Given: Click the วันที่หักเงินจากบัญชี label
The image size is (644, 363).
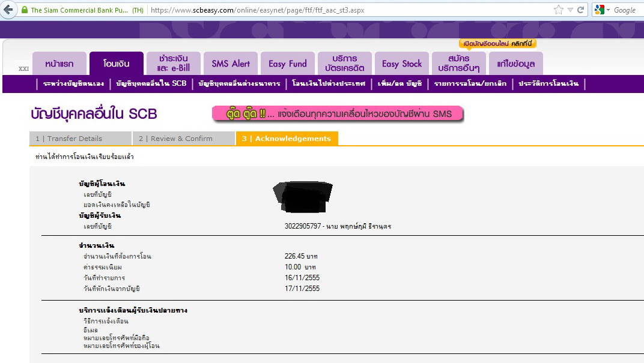Looking at the screenshot, I should (112, 289).
